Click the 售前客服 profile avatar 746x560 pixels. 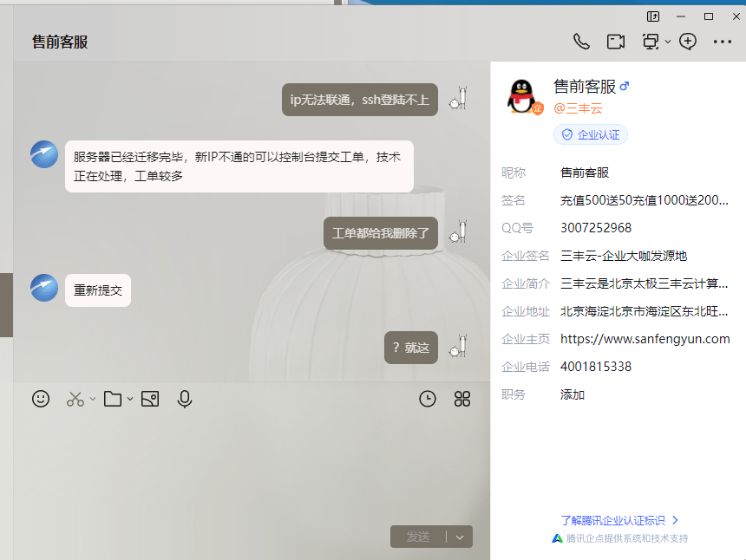520,95
